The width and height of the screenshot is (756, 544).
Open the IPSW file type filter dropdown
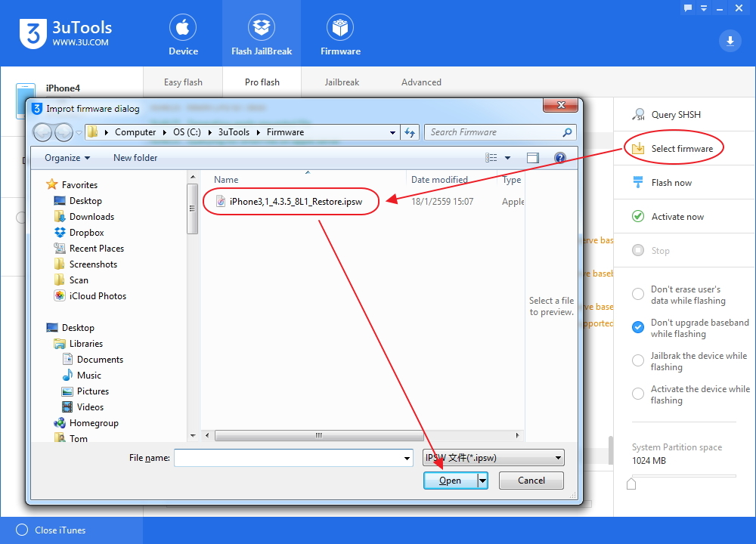493,458
